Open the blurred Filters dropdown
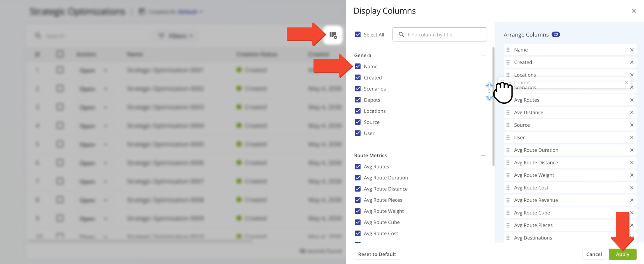The image size is (644, 264). [176, 36]
